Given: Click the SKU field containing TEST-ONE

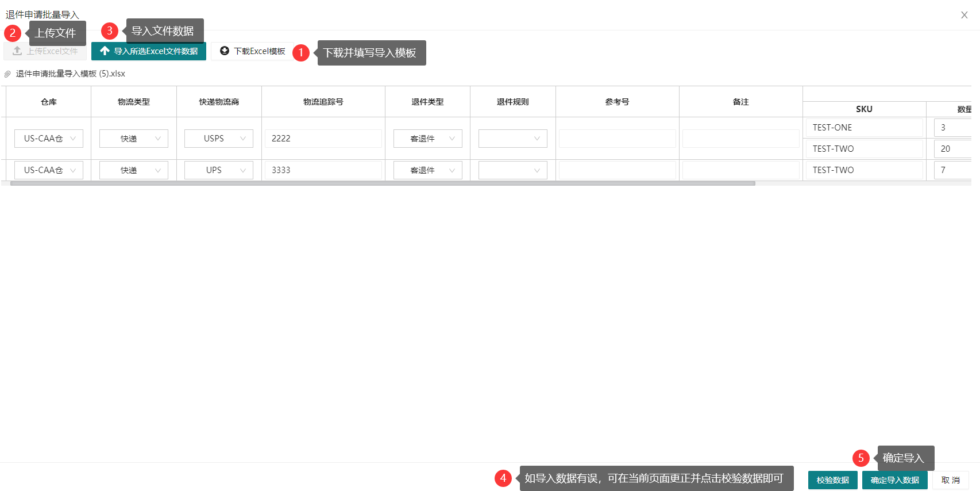Looking at the screenshot, I should click(x=863, y=128).
